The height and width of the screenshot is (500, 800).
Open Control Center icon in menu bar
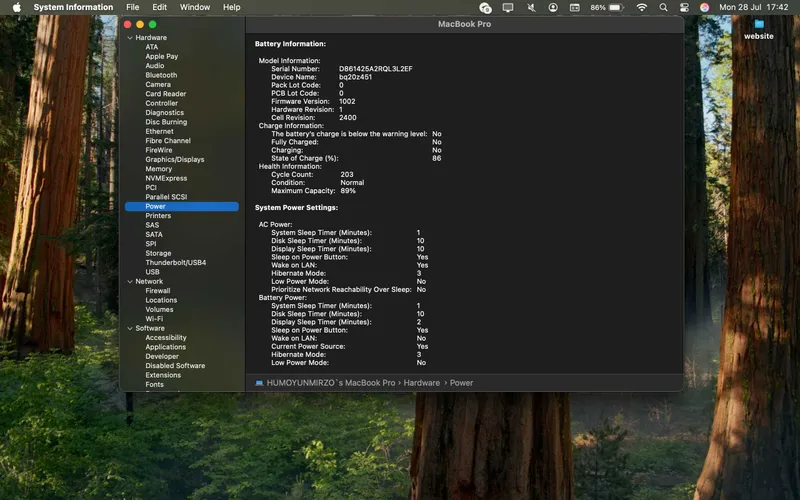(x=684, y=7)
